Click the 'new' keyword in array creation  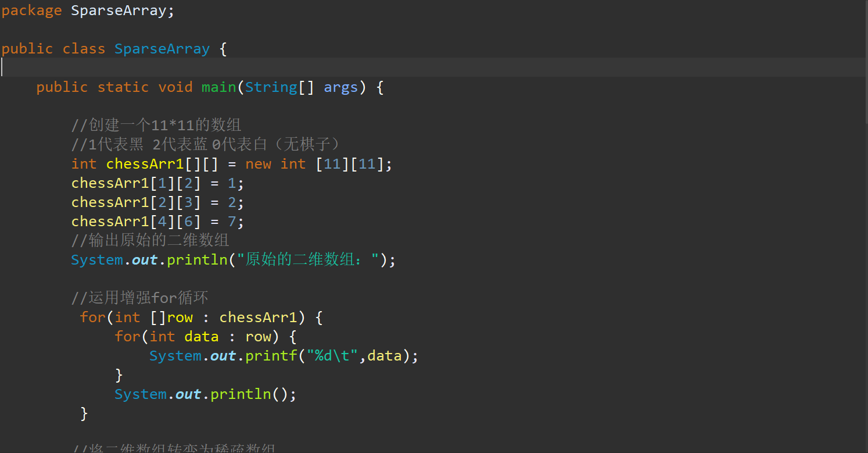click(258, 164)
